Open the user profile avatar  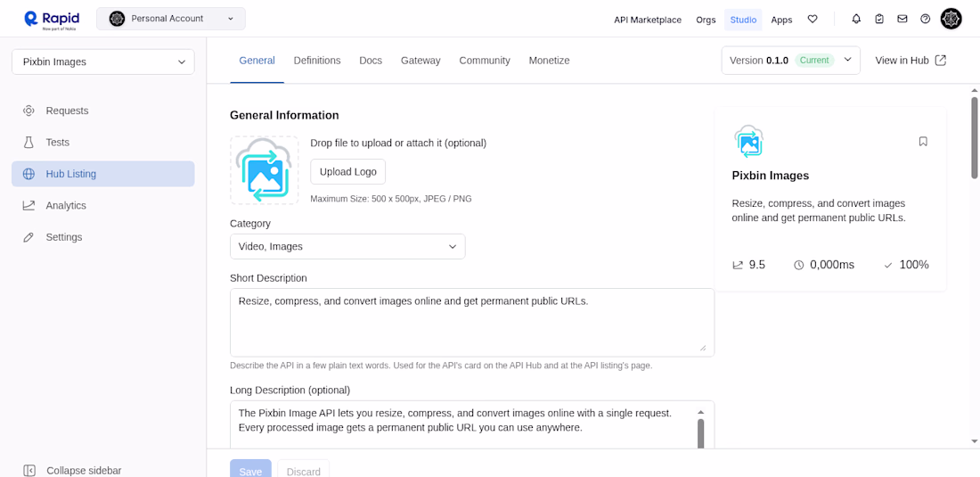(951, 19)
